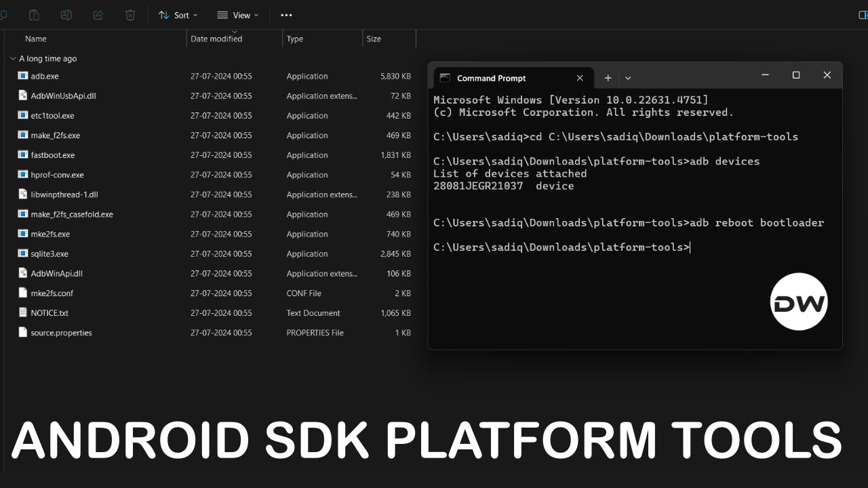Viewport: 868px width, 488px height.
Task: Click the '5,830 KB' size cell
Action: pos(395,76)
